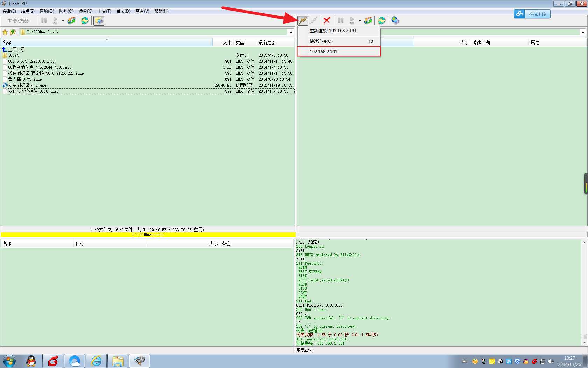The height and width of the screenshot is (368, 588).
Task: Open the 选项(O) menu
Action: (x=47, y=11)
